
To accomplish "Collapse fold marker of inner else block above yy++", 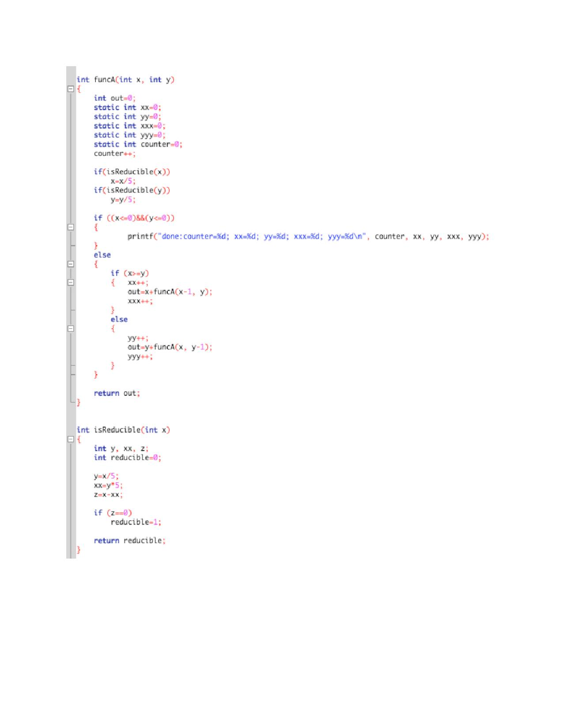I will pyautogui.click(x=70, y=329).
